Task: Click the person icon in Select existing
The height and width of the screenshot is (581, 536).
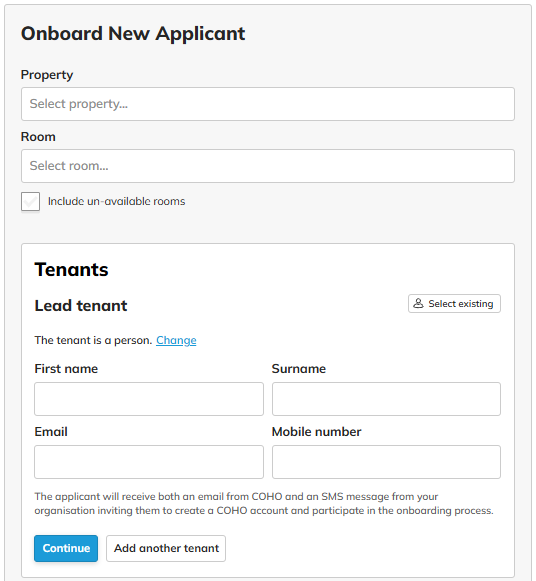Action: pos(418,303)
